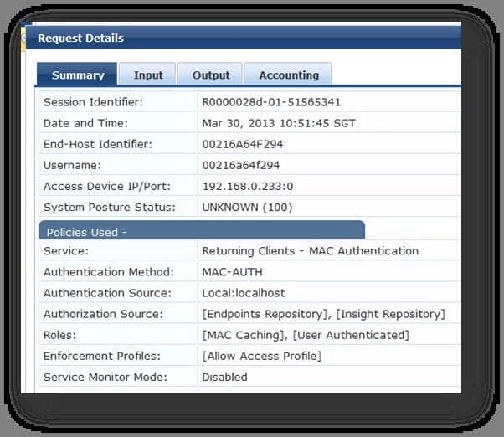Click the Service Monitor Mode Disabled value
Viewport: 504px width, 437px height.
[224, 377]
